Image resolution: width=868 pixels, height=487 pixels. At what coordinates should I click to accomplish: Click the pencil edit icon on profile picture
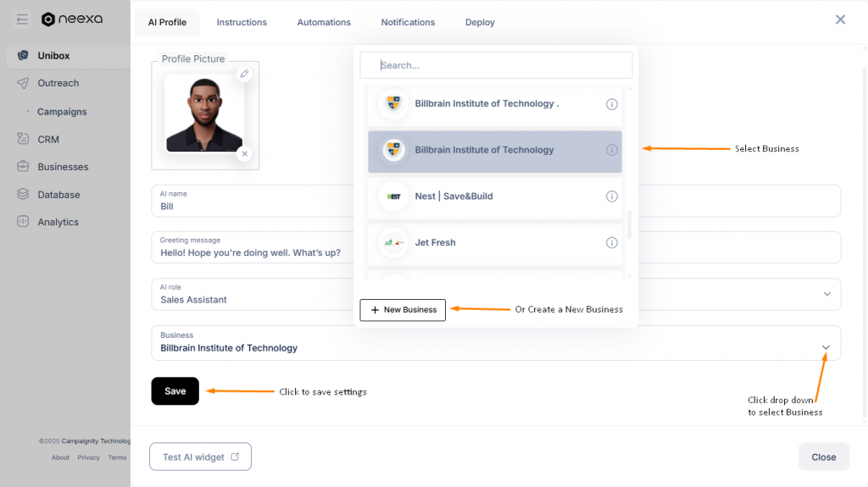pos(244,74)
